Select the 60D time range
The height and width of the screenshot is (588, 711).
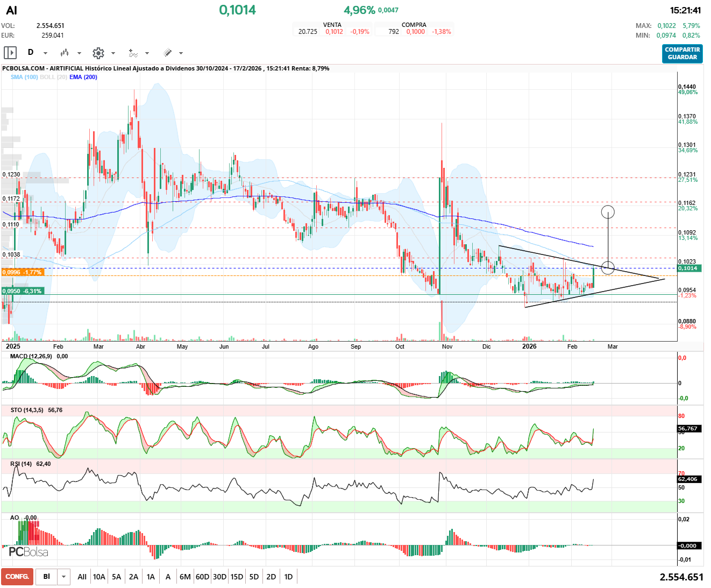202,577
